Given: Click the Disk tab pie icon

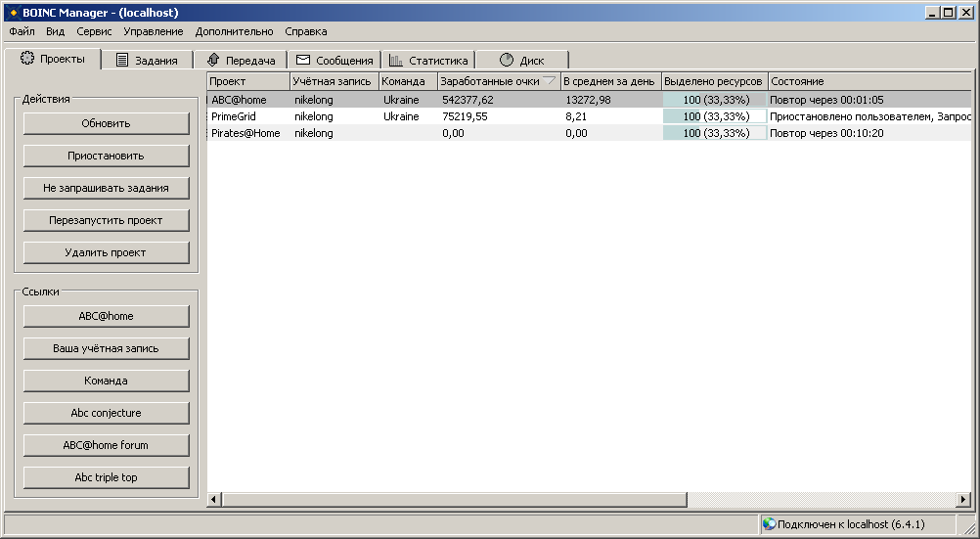Looking at the screenshot, I should [x=506, y=60].
